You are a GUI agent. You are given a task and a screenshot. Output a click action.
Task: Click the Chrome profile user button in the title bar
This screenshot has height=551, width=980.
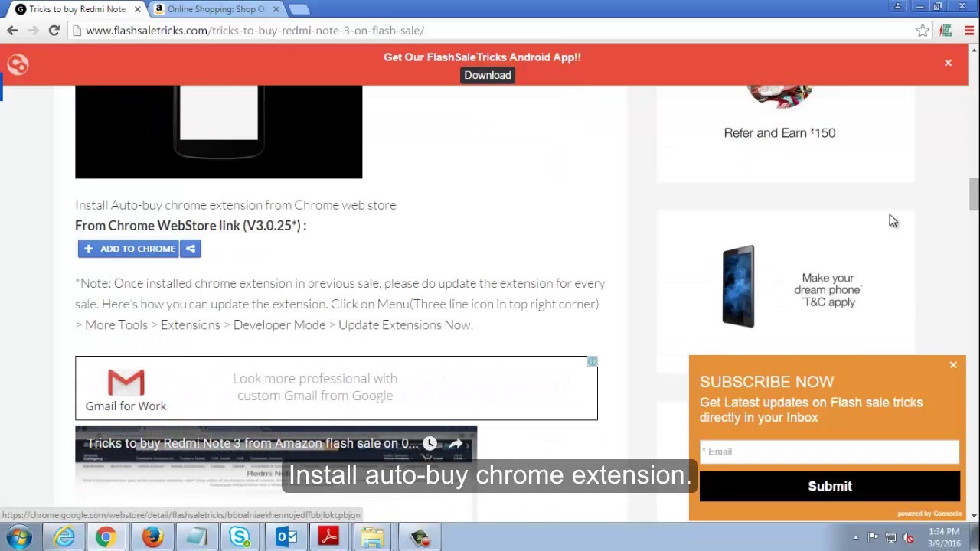pyautogui.click(x=897, y=6)
